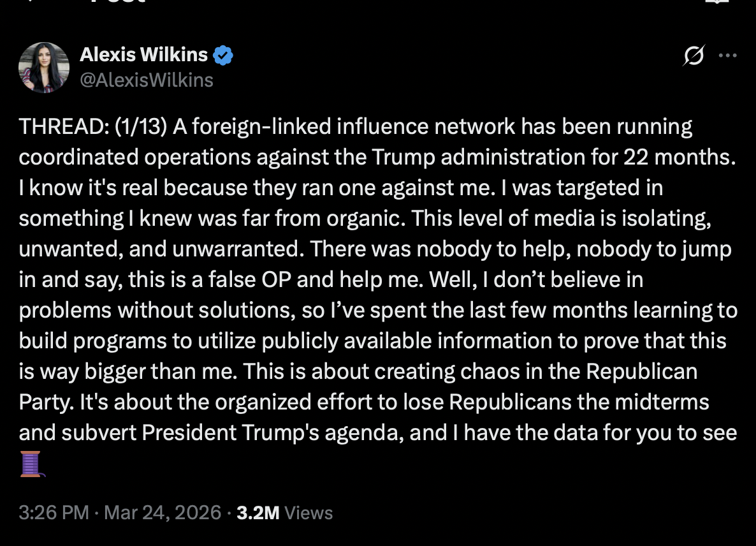Click the Mar 24, 2026 date

coord(163,513)
